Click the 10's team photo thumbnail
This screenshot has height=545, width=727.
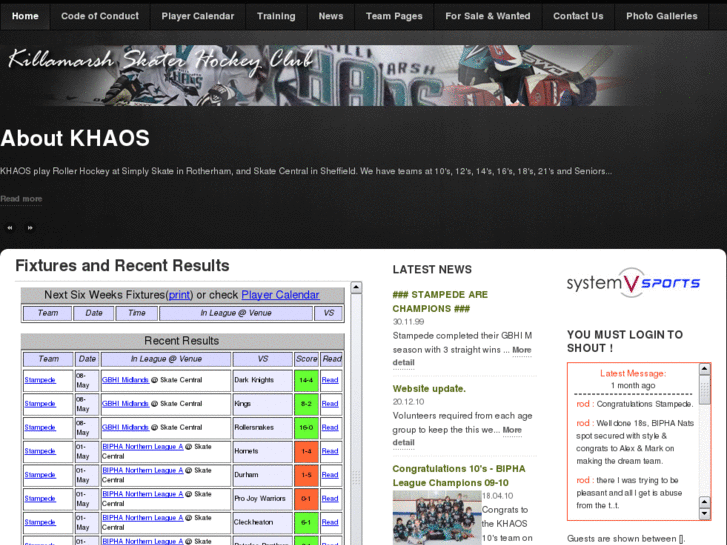[436, 518]
